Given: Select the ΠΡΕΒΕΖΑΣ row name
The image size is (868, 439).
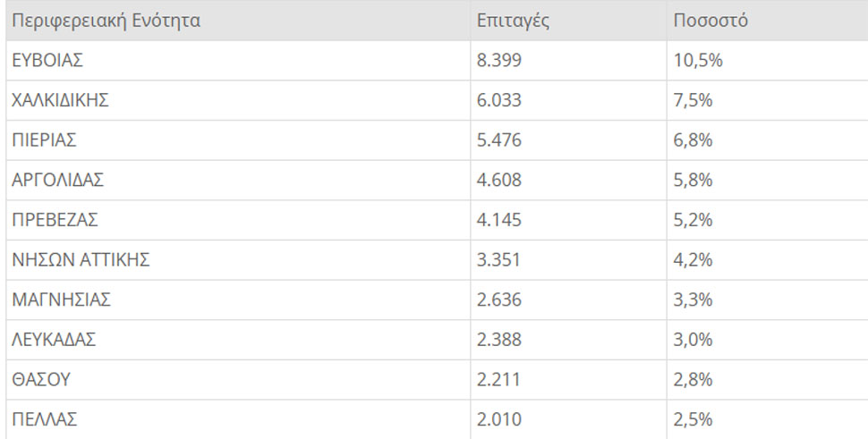Looking at the screenshot, I should click(x=55, y=220).
